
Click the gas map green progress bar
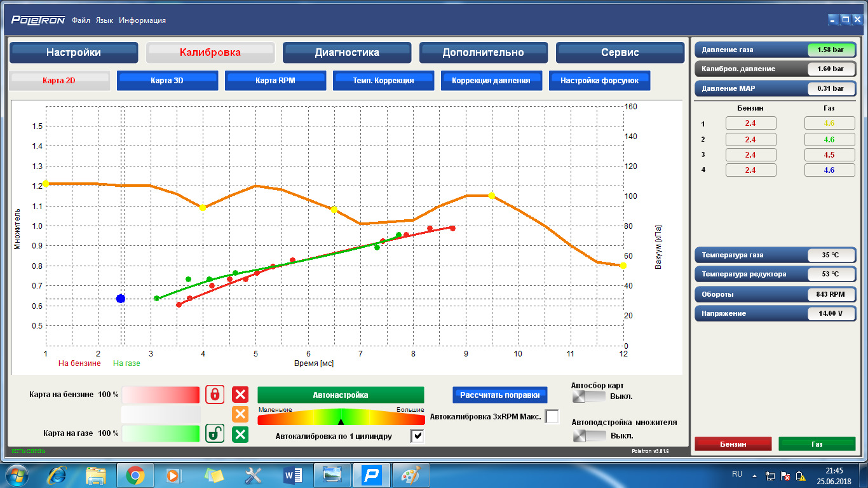click(x=161, y=433)
